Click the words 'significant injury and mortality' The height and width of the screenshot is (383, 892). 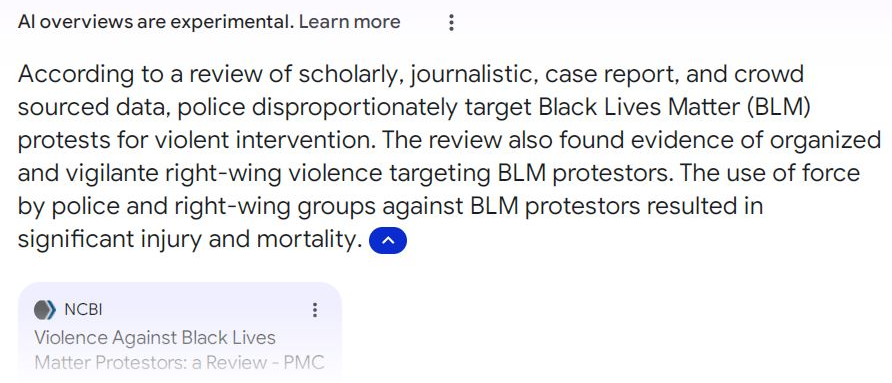pyautogui.click(x=189, y=239)
